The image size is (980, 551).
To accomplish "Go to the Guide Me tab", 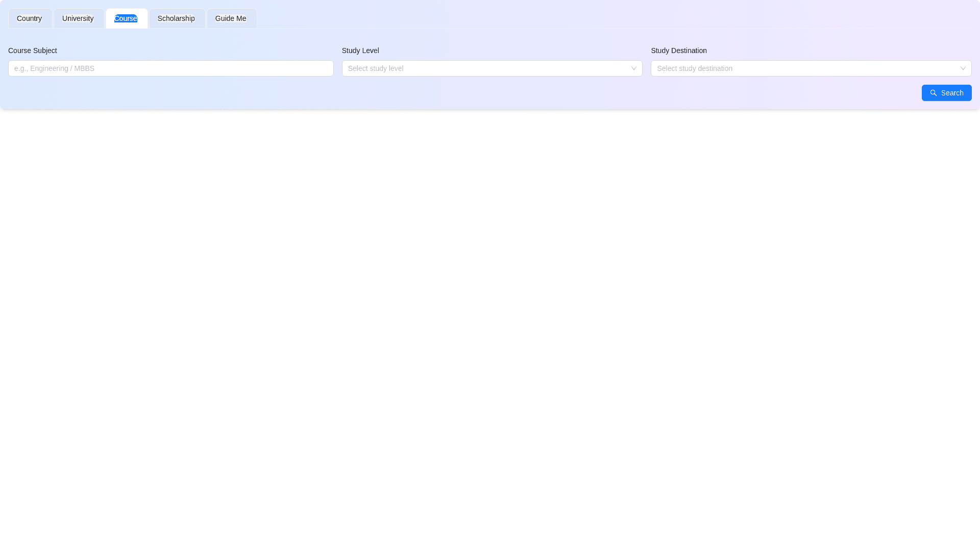I will [231, 18].
